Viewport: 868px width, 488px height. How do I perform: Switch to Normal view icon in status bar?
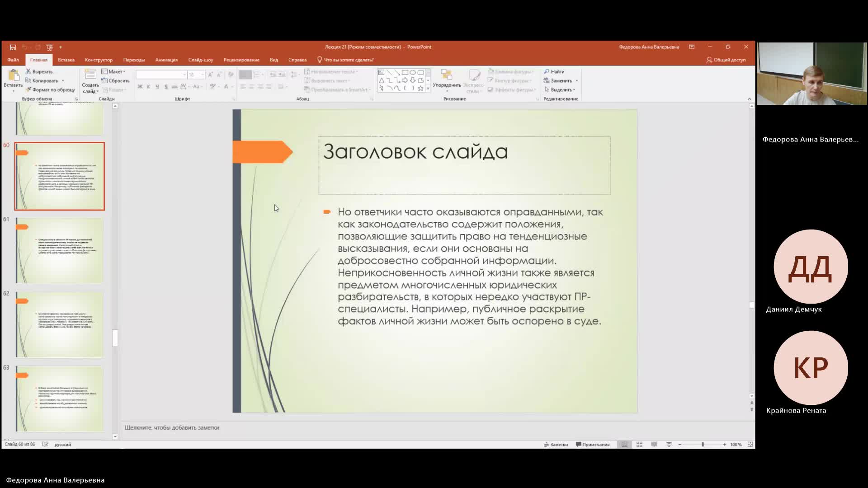pyautogui.click(x=624, y=445)
